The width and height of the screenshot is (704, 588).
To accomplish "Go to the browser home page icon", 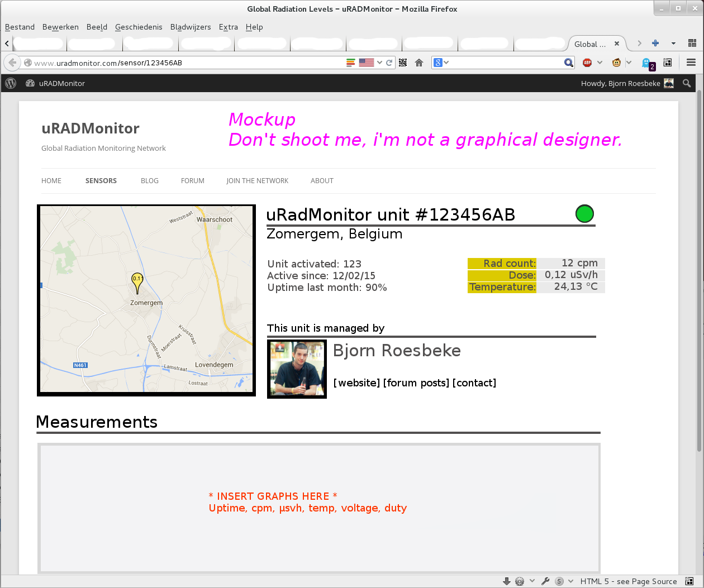I will click(x=419, y=63).
